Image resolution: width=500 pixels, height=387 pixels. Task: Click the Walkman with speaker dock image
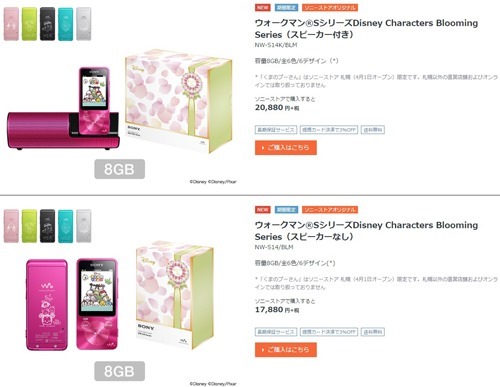coord(63,108)
